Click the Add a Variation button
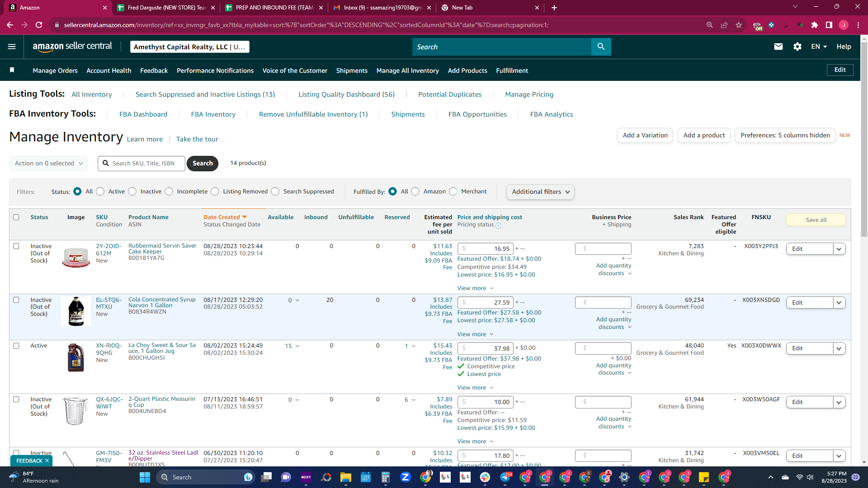868x488 pixels. pyautogui.click(x=645, y=136)
